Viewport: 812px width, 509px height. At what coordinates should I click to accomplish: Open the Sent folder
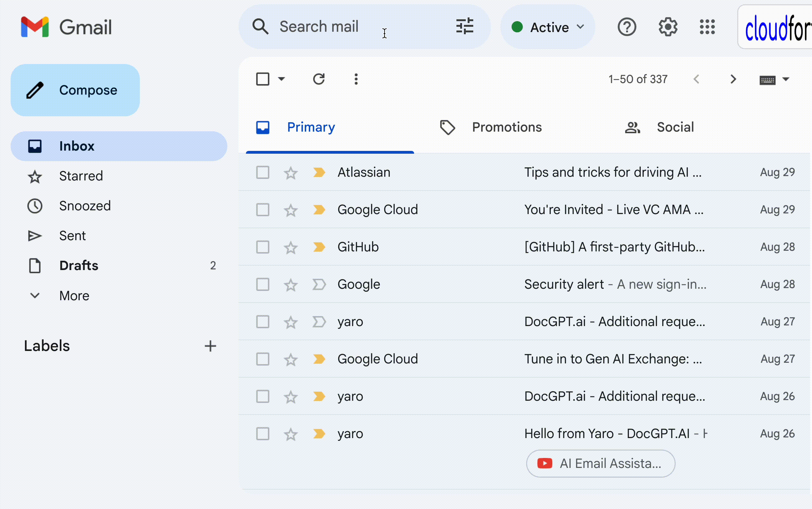(119, 236)
